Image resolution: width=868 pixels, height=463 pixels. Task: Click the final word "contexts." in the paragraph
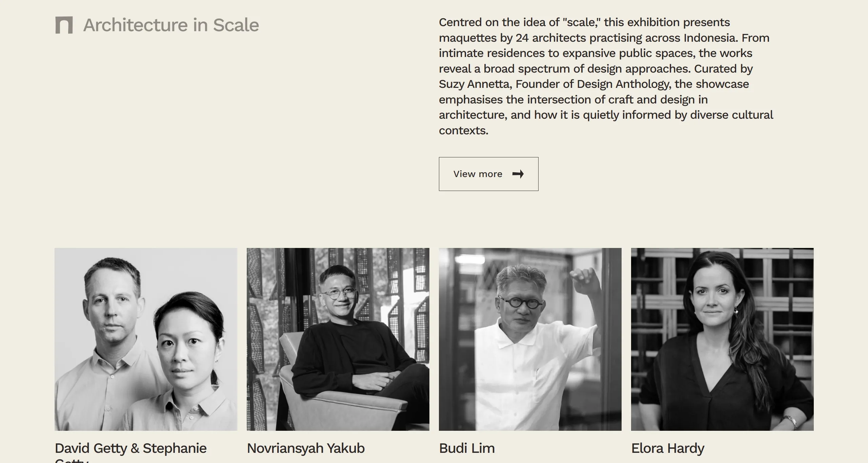click(x=463, y=131)
